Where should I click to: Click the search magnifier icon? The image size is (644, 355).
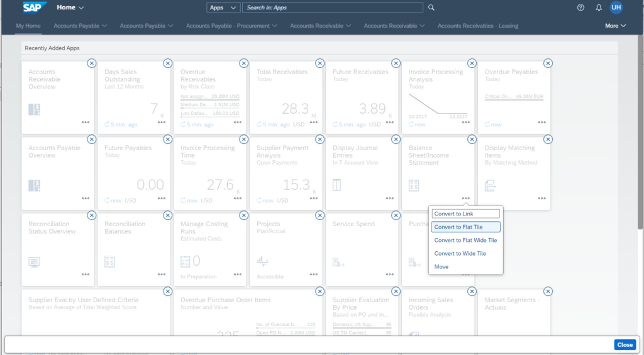[x=431, y=8]
